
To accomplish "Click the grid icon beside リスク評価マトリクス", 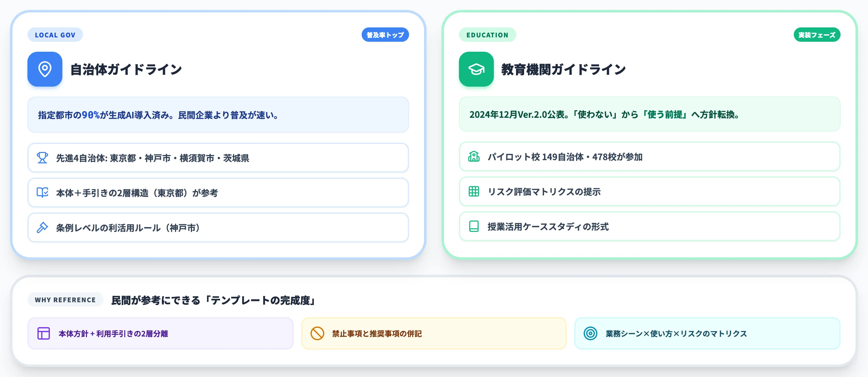I will [474, 192].
